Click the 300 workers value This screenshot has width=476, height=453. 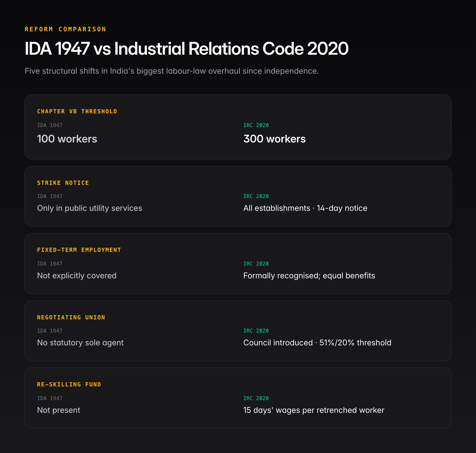pos(275,139)
